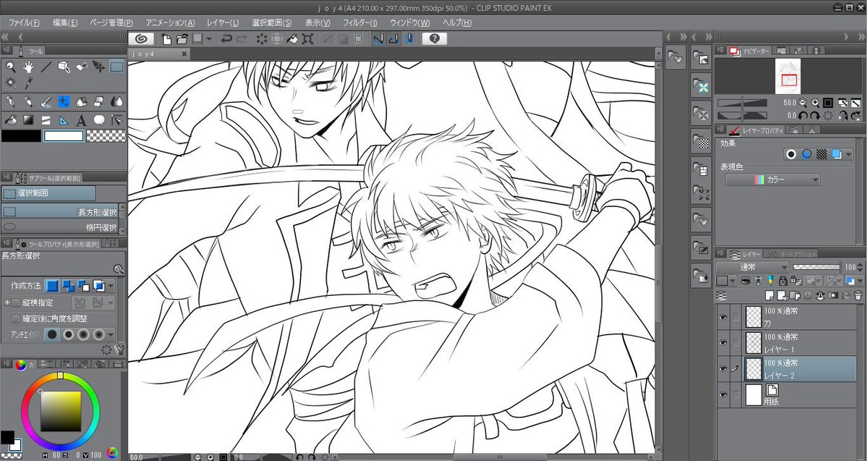Select the new selection 作成方法 mode
868x461 pixels.
coord(52,286)
